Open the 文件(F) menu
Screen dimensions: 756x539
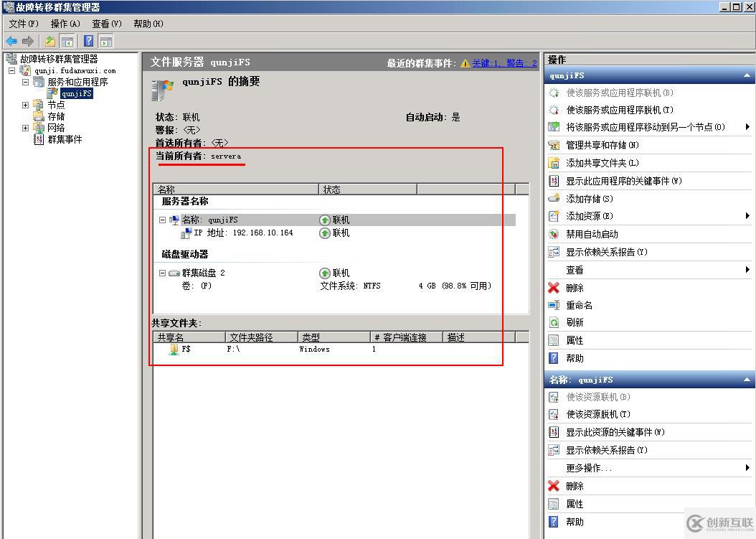[x=24, y=24]
